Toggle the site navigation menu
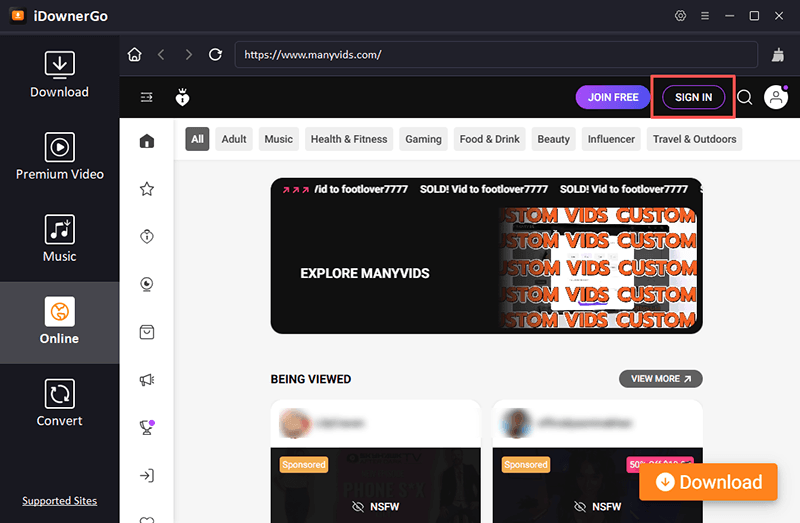Viewport: 800px width, 523px height. click(x=146, y=97)
